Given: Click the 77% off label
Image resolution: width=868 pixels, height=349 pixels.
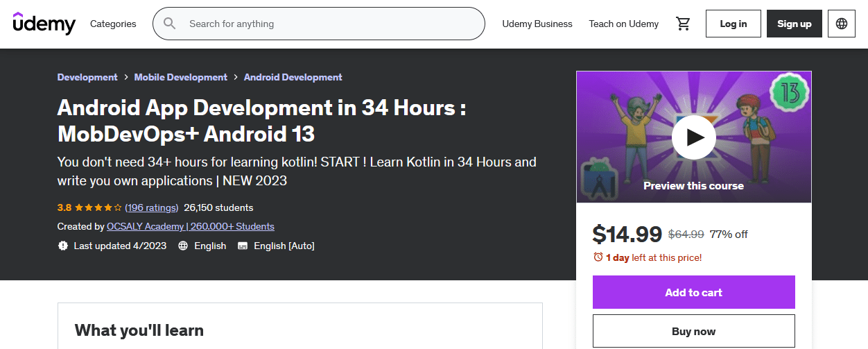Looking at the screenshot, I should coord(729,235).
